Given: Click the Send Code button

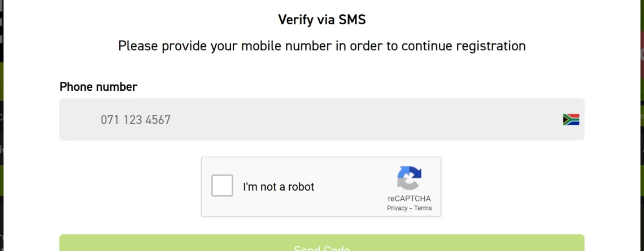Looking at the screenshot, I should point(322,243).
